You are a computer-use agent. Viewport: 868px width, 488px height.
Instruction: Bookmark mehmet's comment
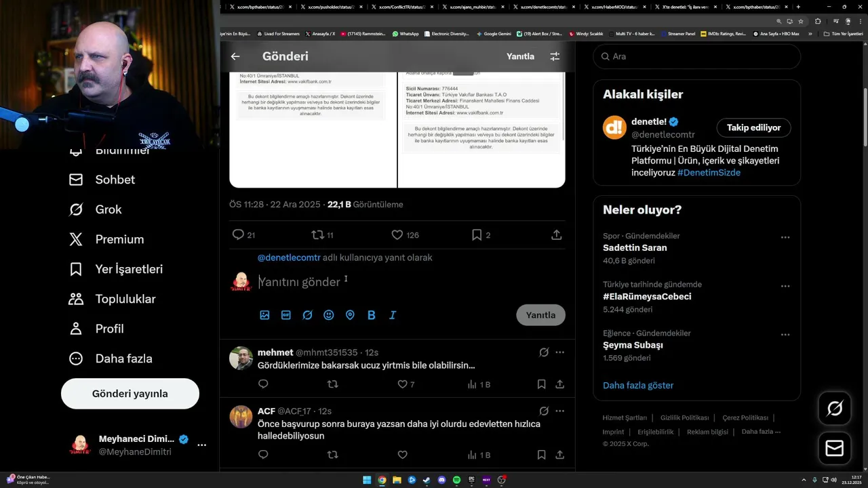(x=541, y=384)
